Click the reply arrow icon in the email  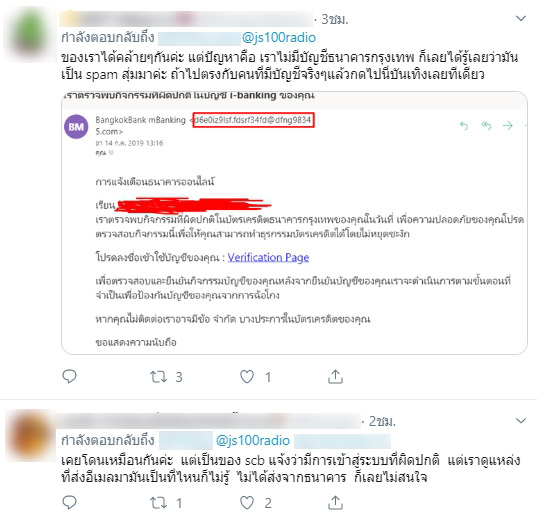click(464, 126)
